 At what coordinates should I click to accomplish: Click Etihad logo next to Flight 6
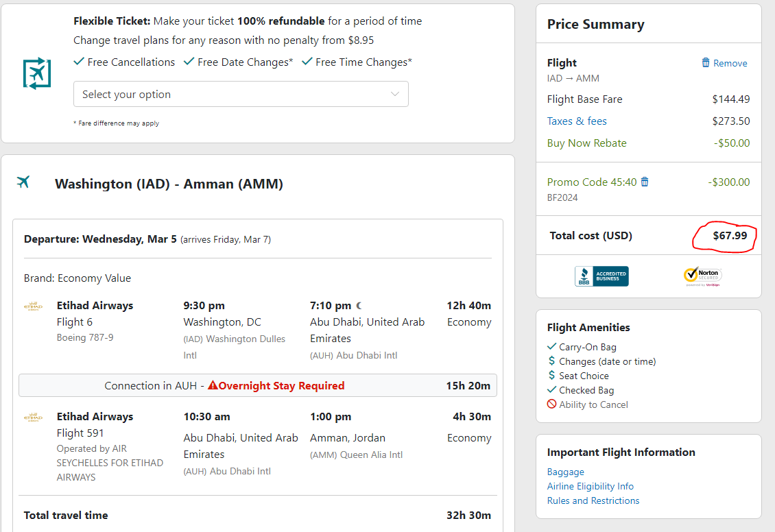[33, 306]
